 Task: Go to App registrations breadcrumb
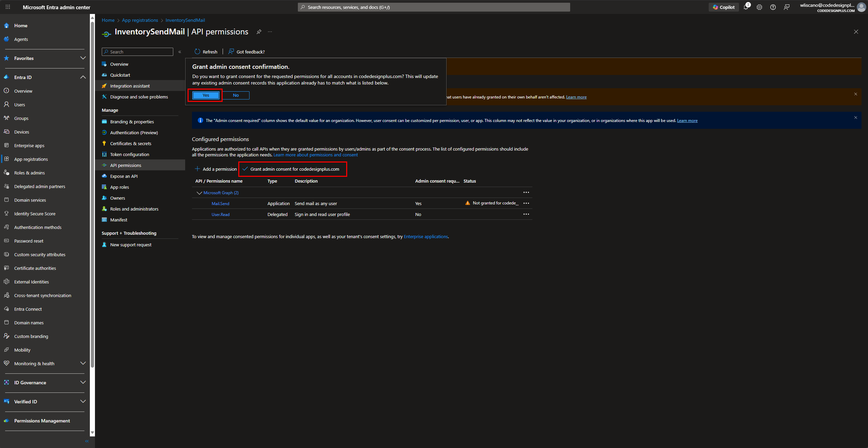[140, 20]
